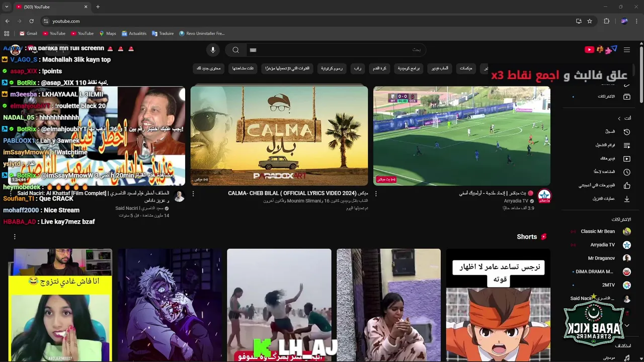The width and height of the screenshot is (644, 362).
Task: Click the browser back arrow
Action: [x=7, y=21]
